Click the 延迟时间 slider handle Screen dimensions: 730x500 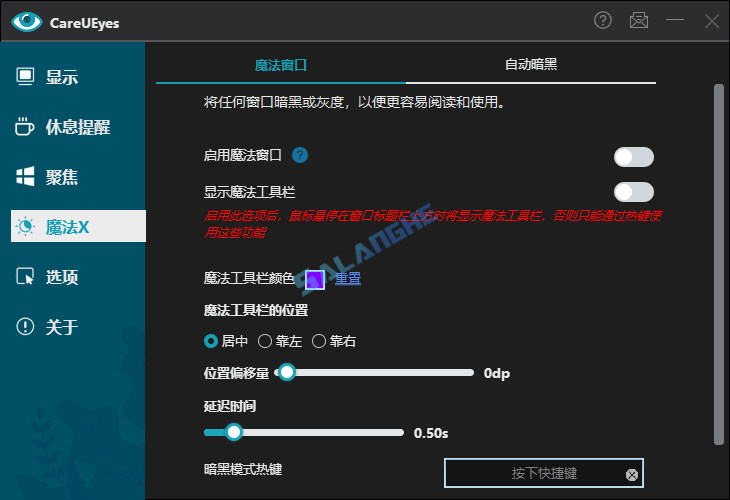click(x=234, y=432)
